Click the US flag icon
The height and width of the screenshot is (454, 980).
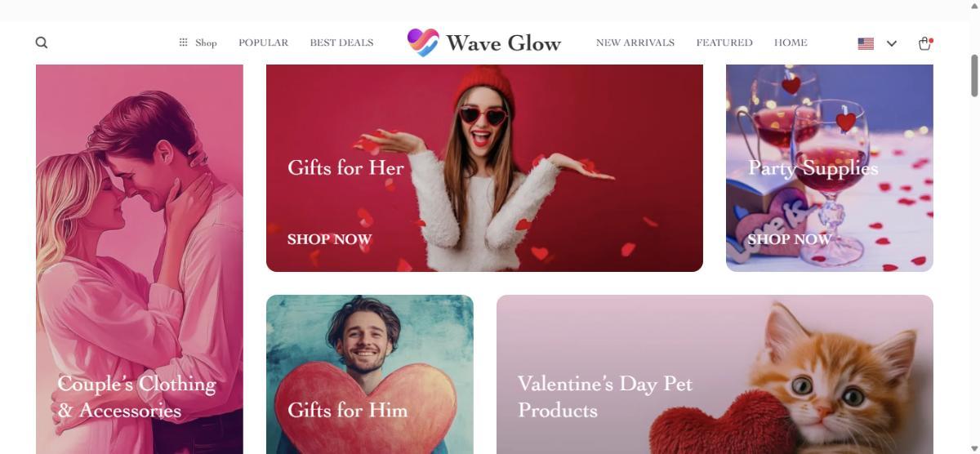[866, 43]
